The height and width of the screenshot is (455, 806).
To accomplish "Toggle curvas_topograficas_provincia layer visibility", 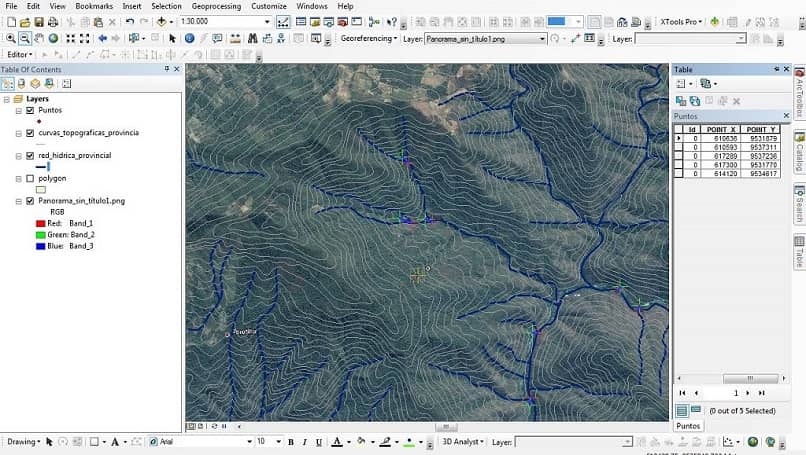I will click(30, 133).
